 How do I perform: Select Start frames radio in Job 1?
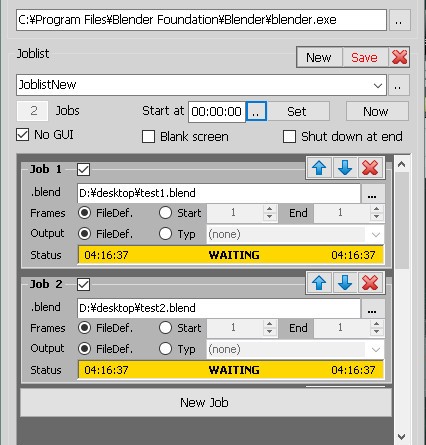point(166,213)
